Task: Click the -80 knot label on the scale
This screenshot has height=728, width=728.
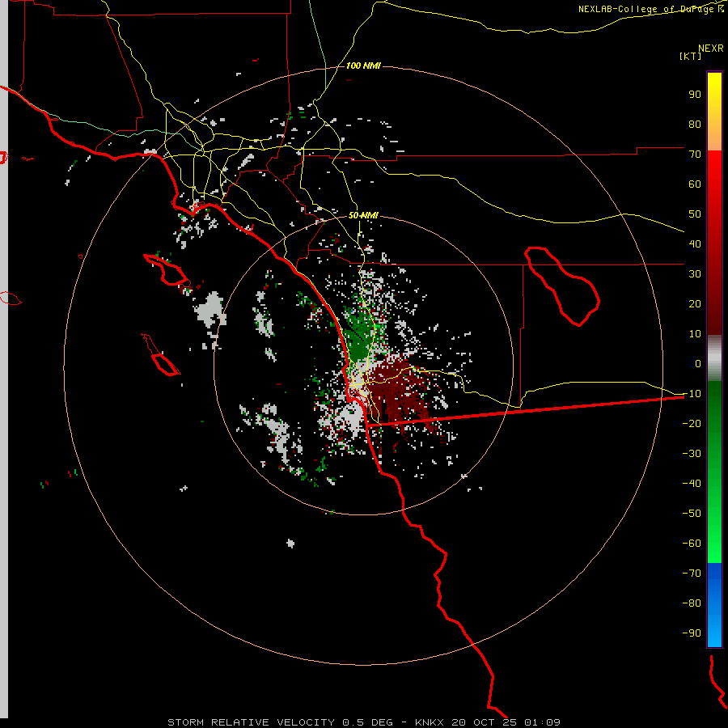Action: 692,603
